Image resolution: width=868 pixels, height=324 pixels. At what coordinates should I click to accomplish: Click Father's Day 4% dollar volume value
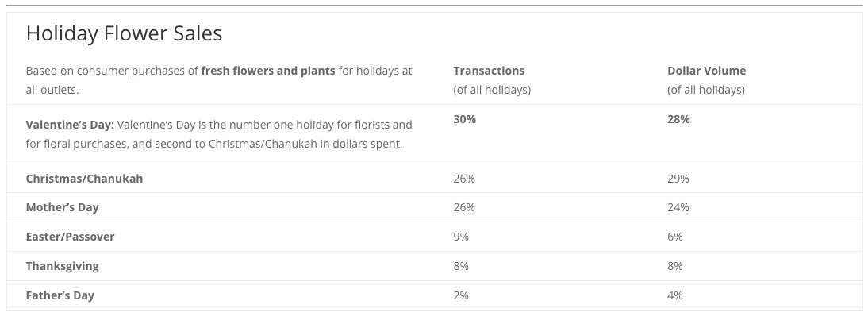675,295
